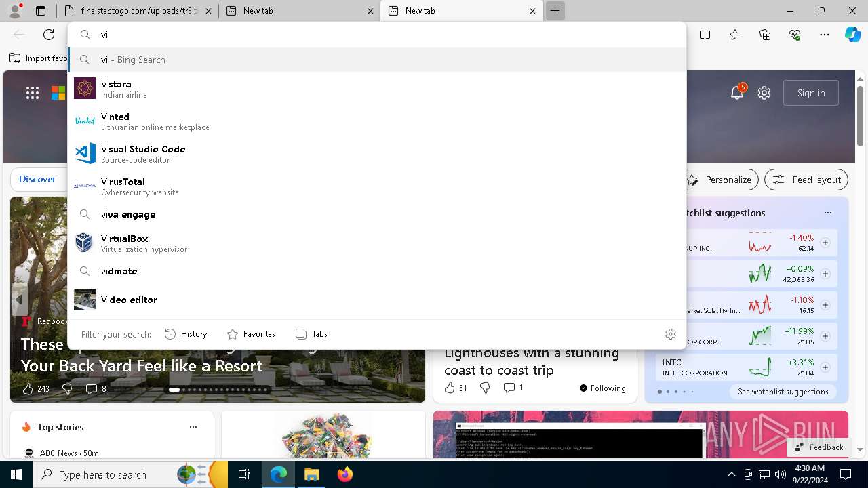Select the VirusTotal suggestion
This screenshot has height=488, width=868.
[377, 186]
